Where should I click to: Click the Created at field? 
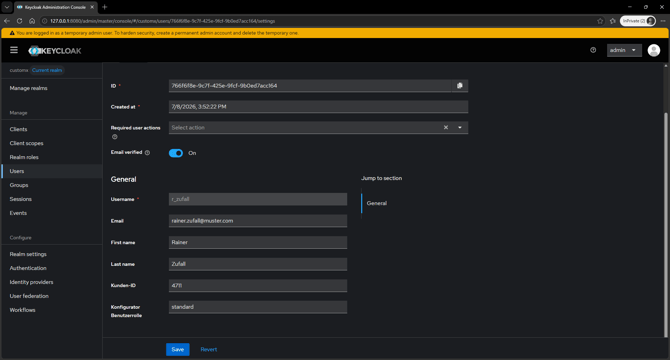(318, 107)
